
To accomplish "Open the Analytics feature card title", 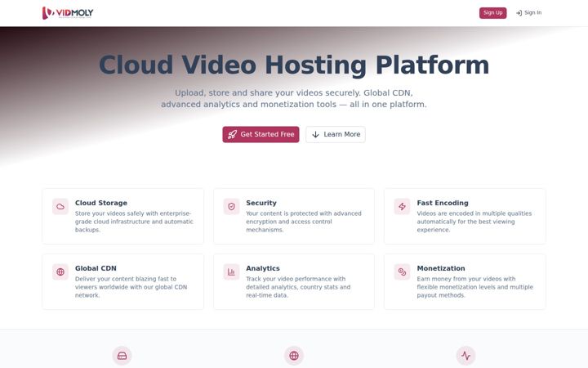I will [263, 268].
